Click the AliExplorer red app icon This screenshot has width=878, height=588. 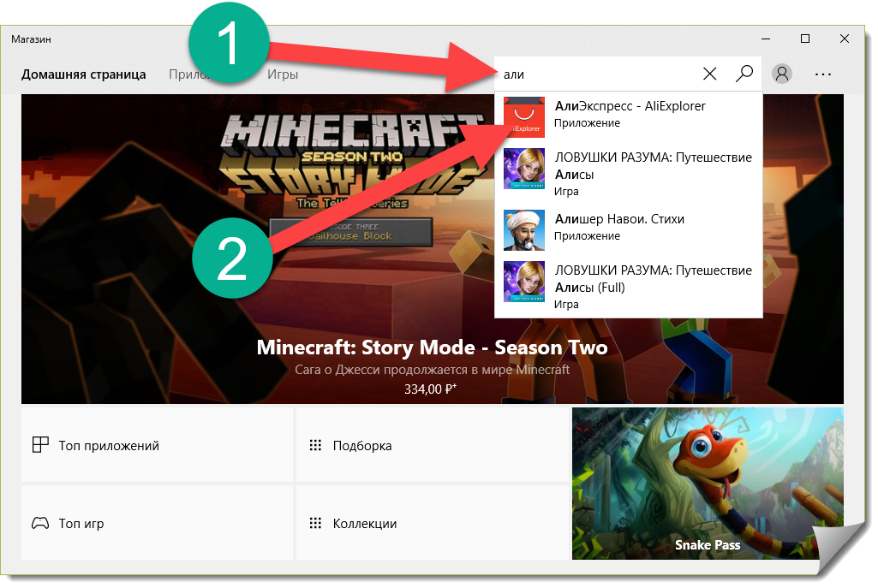coord(523,116)
